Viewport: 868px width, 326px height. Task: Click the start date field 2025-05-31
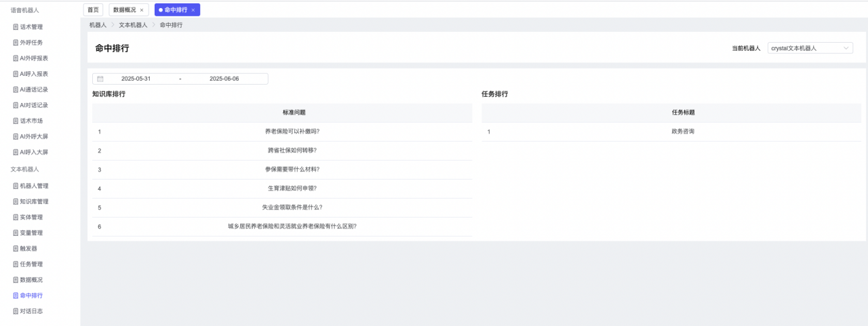tap(136, 79)
